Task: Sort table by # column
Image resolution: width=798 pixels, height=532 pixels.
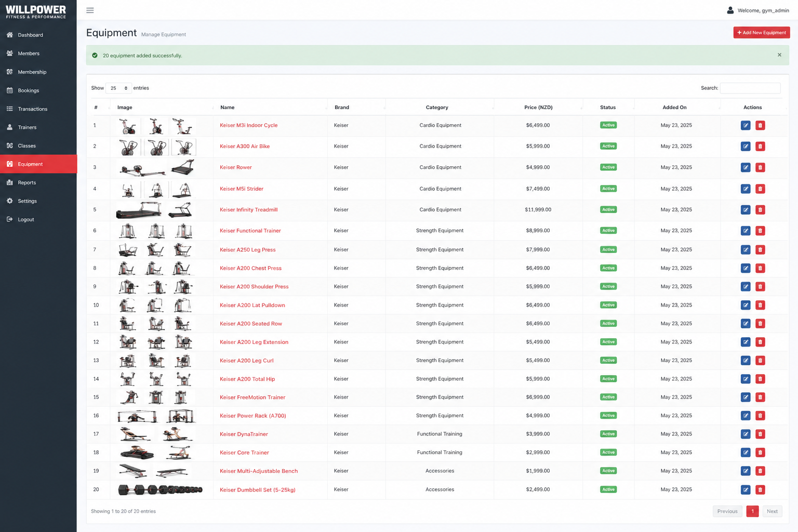Action: click(99, 108)
